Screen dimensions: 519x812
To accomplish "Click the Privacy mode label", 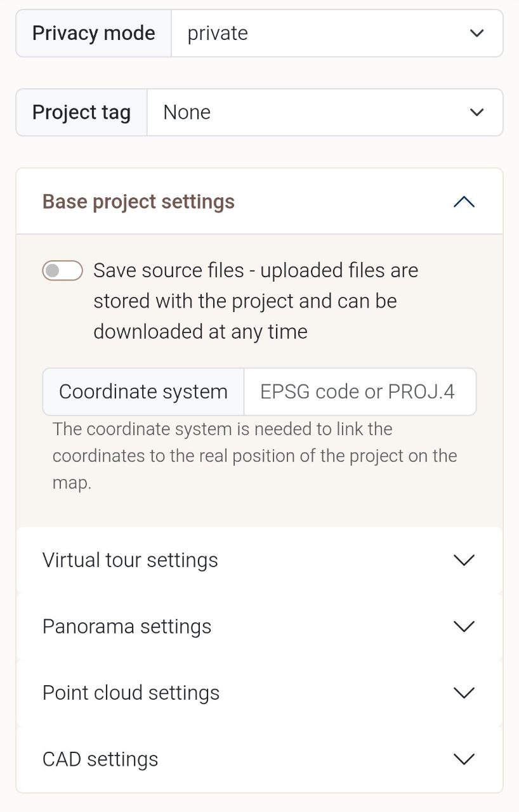I will pyautogui.click(x=94, y=33).
